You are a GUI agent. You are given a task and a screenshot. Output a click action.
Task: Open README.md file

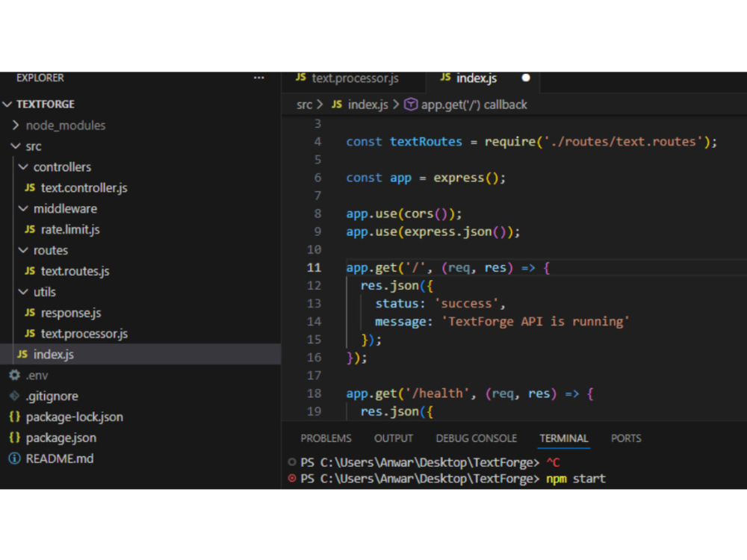(x=60, y=458)
